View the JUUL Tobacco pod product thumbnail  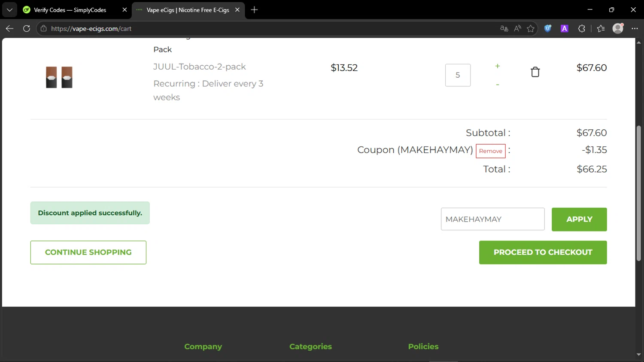(59, 77)
